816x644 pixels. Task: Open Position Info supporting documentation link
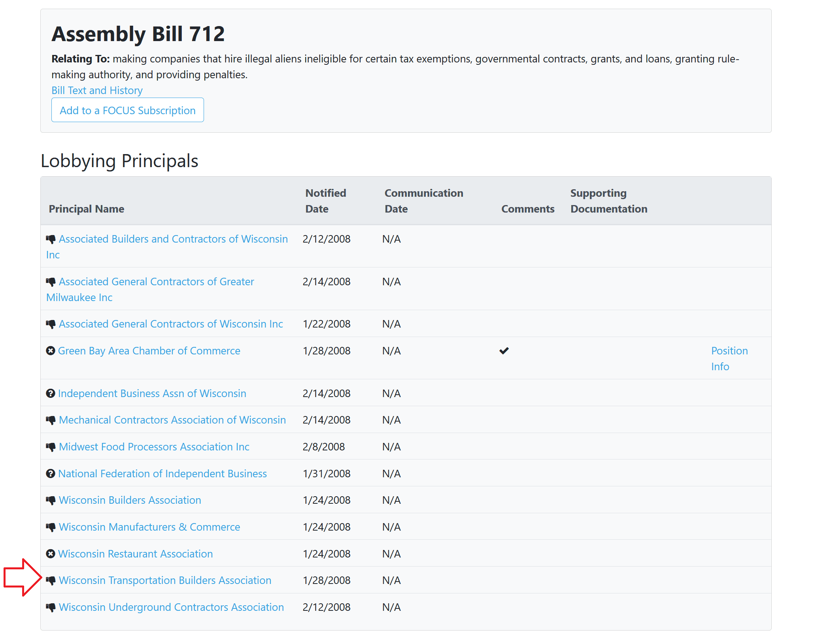(729, 359)
